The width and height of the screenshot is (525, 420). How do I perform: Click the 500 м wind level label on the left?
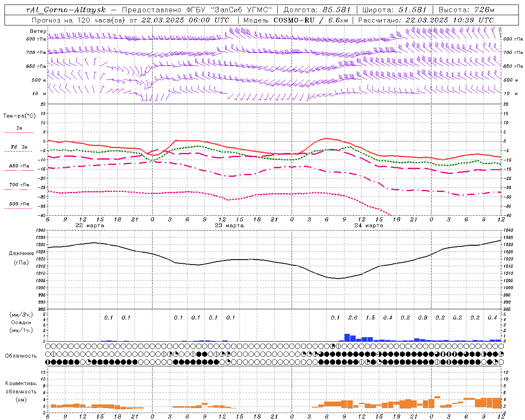click(x=39, y=80)
